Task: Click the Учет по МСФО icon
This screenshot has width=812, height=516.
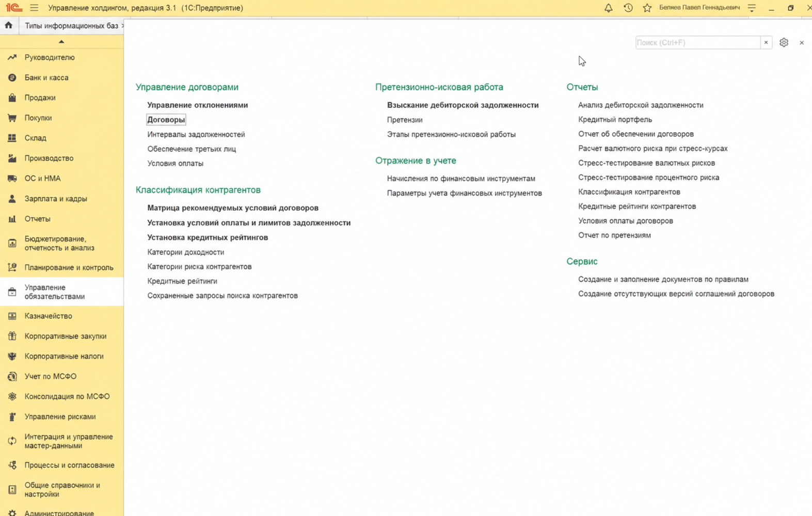Action: tap(12, 376)
